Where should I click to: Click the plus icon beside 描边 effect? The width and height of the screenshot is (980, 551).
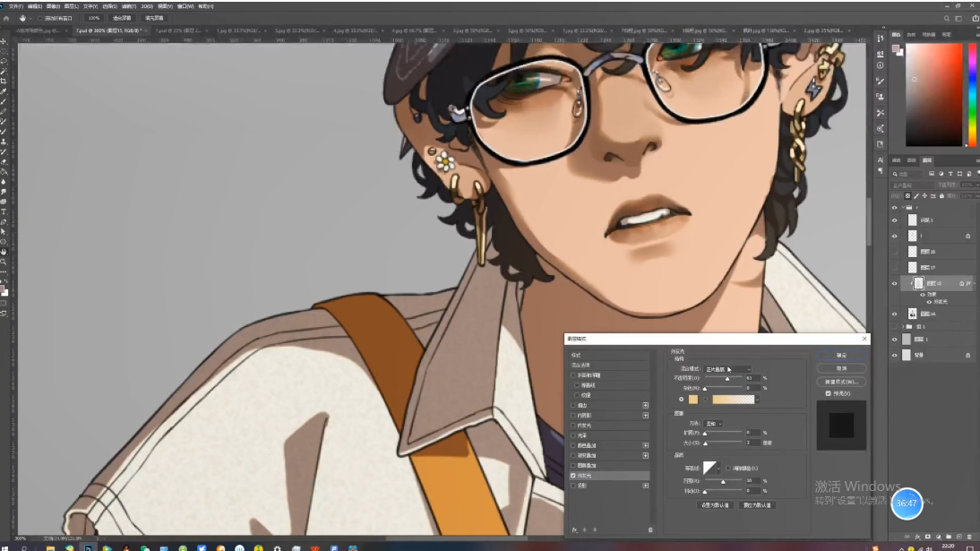pos(646,405)
